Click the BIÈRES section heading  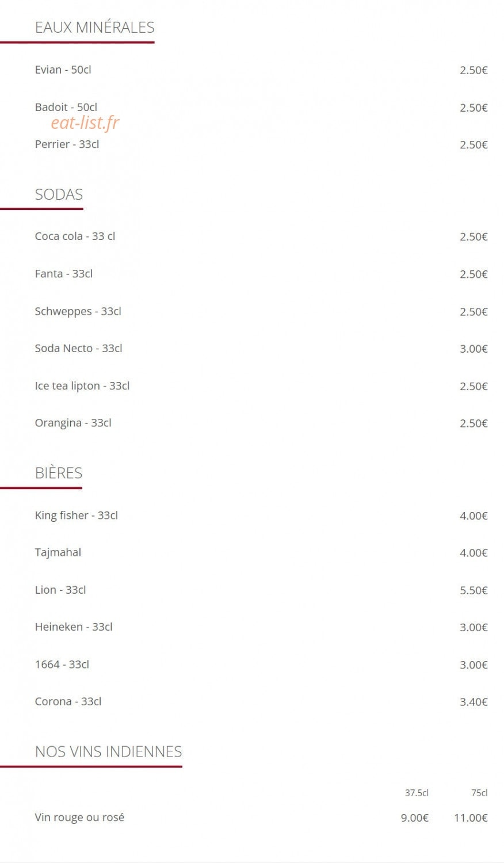click(59, 473)
